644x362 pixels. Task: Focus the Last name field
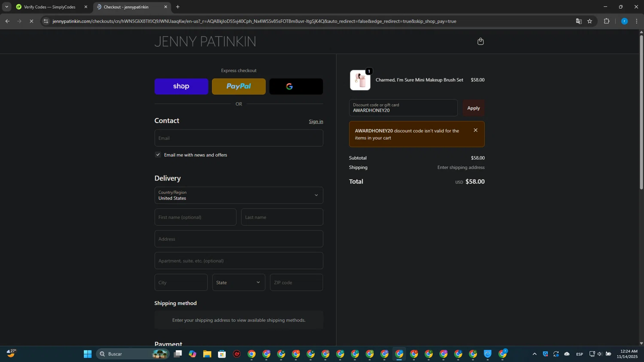coord(282,217)
